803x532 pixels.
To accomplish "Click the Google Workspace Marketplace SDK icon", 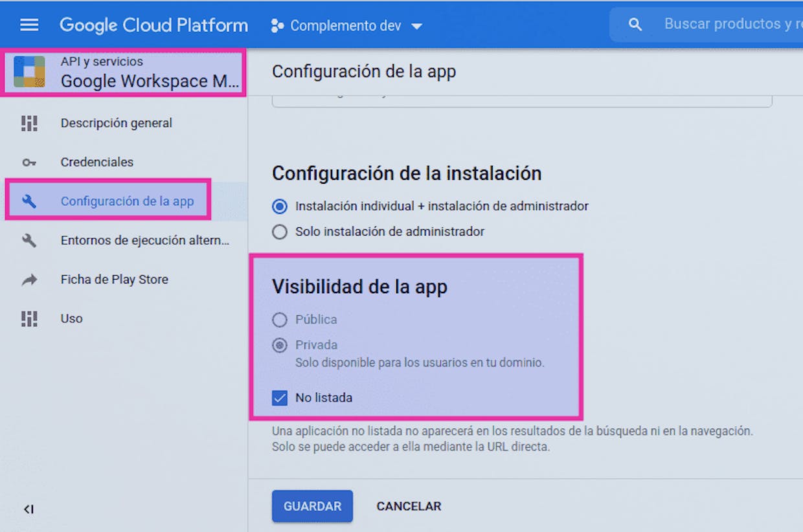I will (x=30, y=72).
